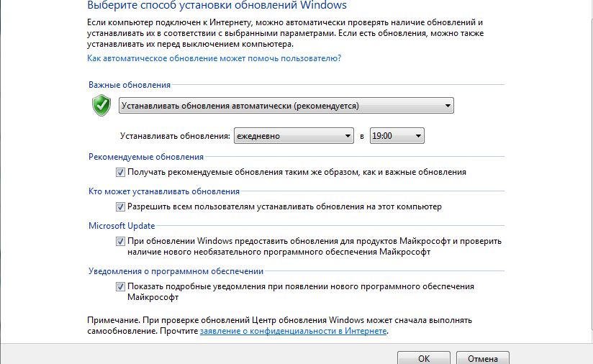Click the Отмена button

(483, 358)
